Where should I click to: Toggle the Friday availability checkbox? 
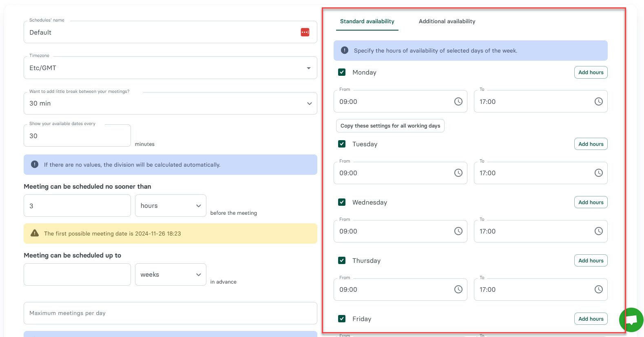coord(342,319)
